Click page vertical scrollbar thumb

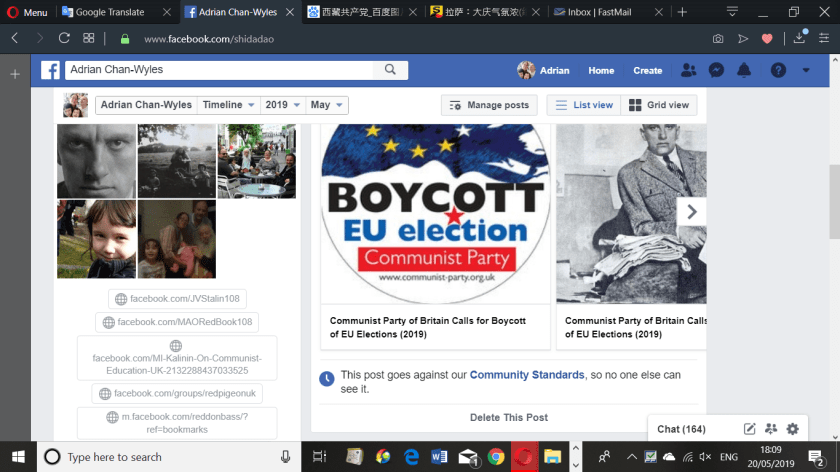[835, 202]
